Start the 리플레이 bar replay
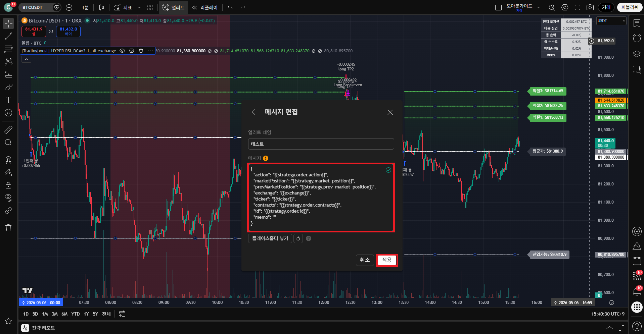The image size is (644, 334). click(x=205, y=7)
